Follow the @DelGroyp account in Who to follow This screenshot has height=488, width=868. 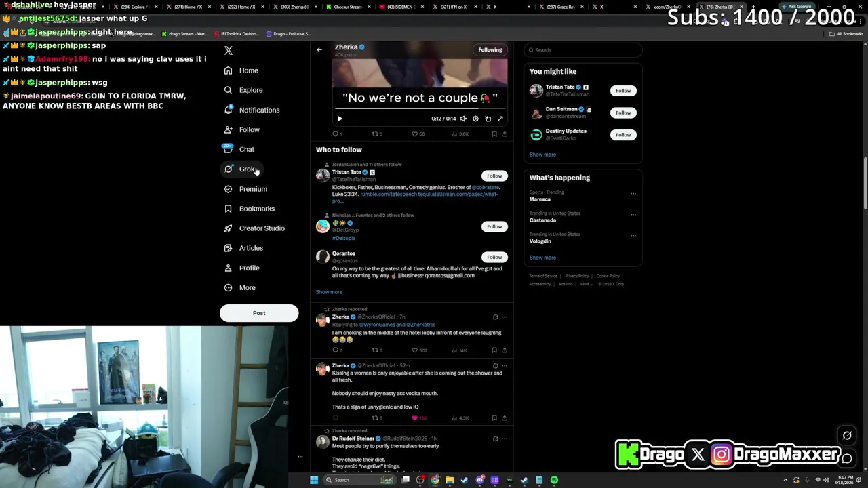[494, 226]
